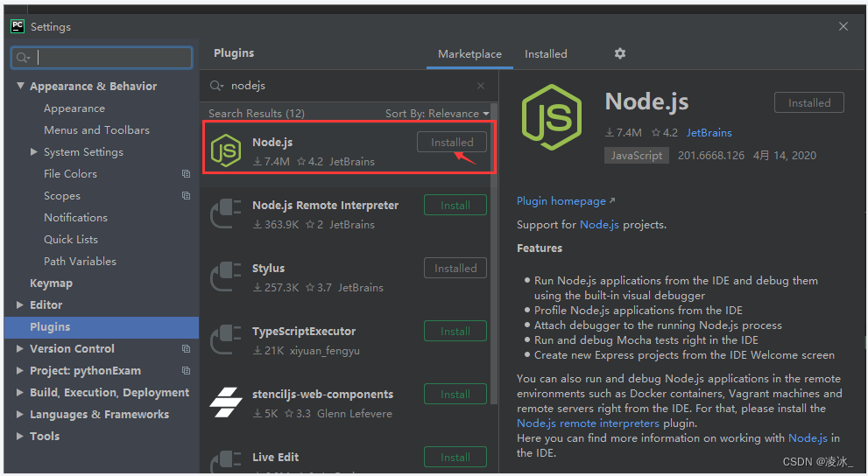Open the Keymap settings page
Image resolution: width=868 pixels, height=476 pixels.
pyautogui.click(x=51, y=283)
